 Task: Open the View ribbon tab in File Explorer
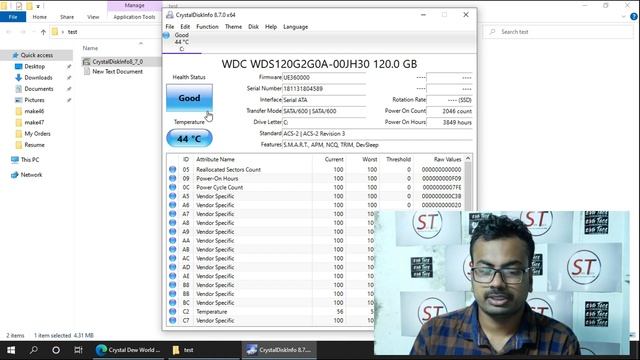click(93, 17)
